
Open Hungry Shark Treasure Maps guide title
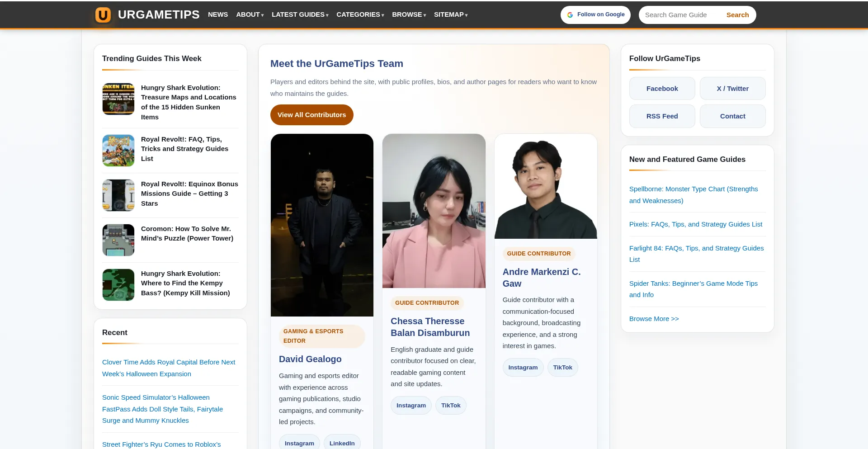pyautogui.click(x=189, y=102)
